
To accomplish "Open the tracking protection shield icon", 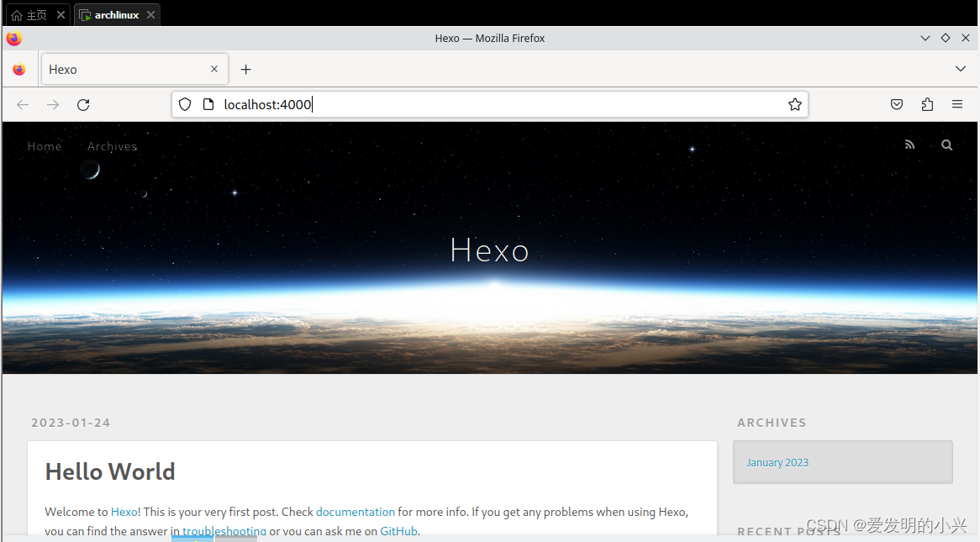I will click(x=185, y=104).
